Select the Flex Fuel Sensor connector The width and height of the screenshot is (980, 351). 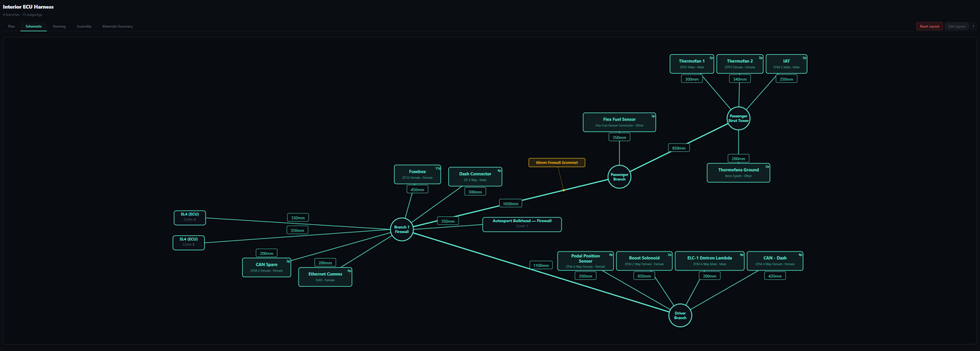point(619,122)
